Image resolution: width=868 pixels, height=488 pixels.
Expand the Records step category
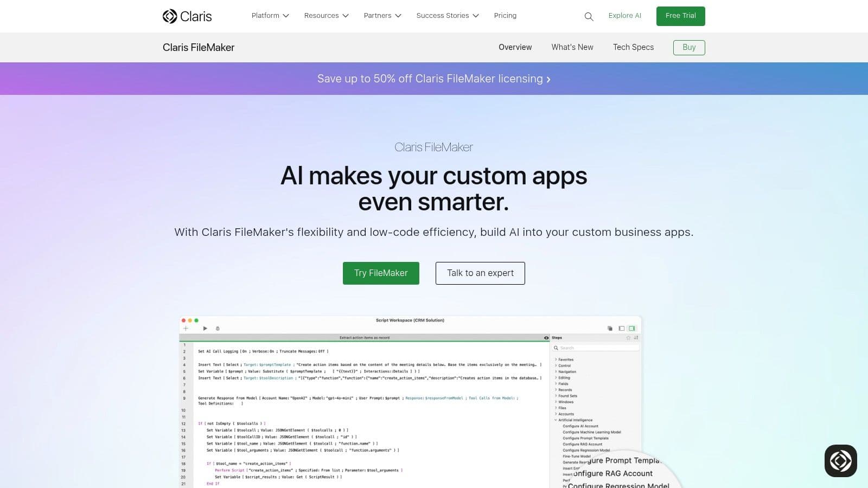click(x=563, y=390)
